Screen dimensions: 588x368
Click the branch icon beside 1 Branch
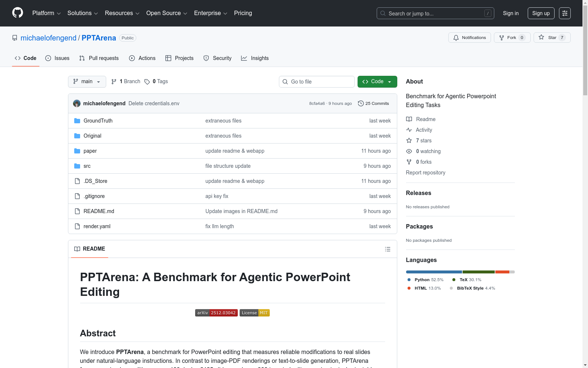pyautogui.click(x=114, y=82)
